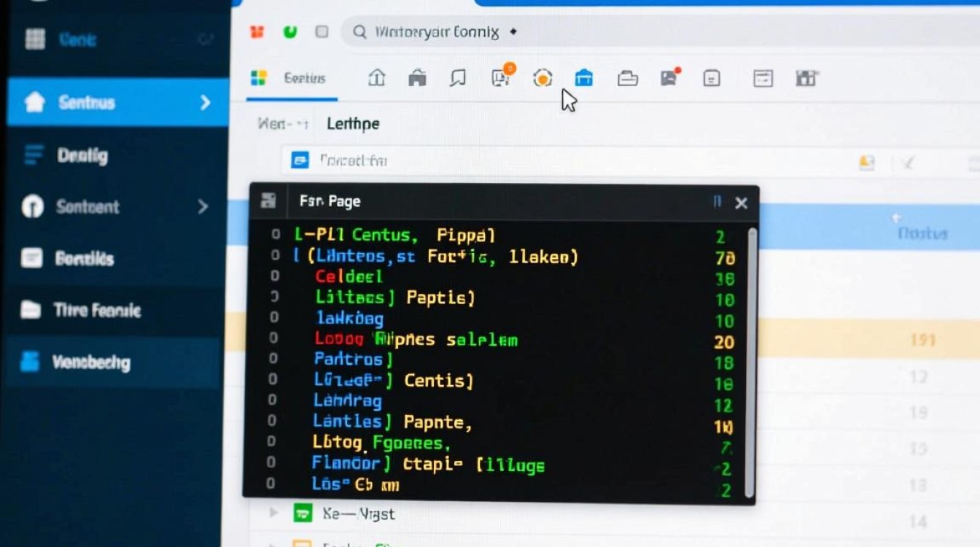Select the bookmark icon in the toolbar
The width and height of the screenshot is (980, 547).
click(458, 77)
